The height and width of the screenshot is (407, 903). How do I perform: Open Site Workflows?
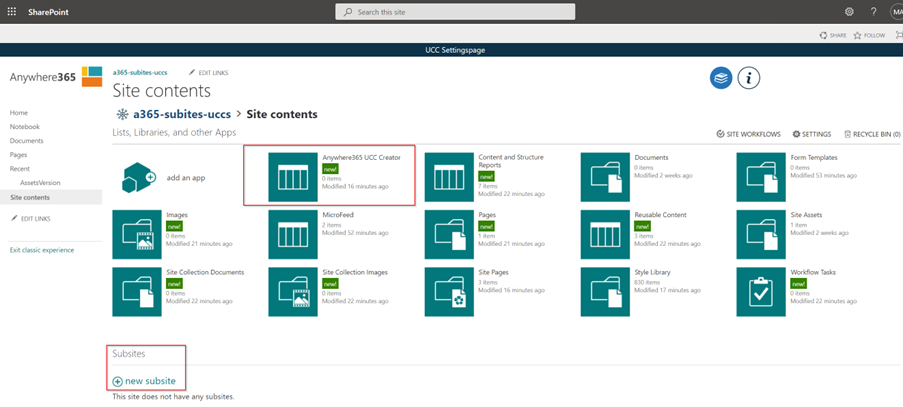749,134
